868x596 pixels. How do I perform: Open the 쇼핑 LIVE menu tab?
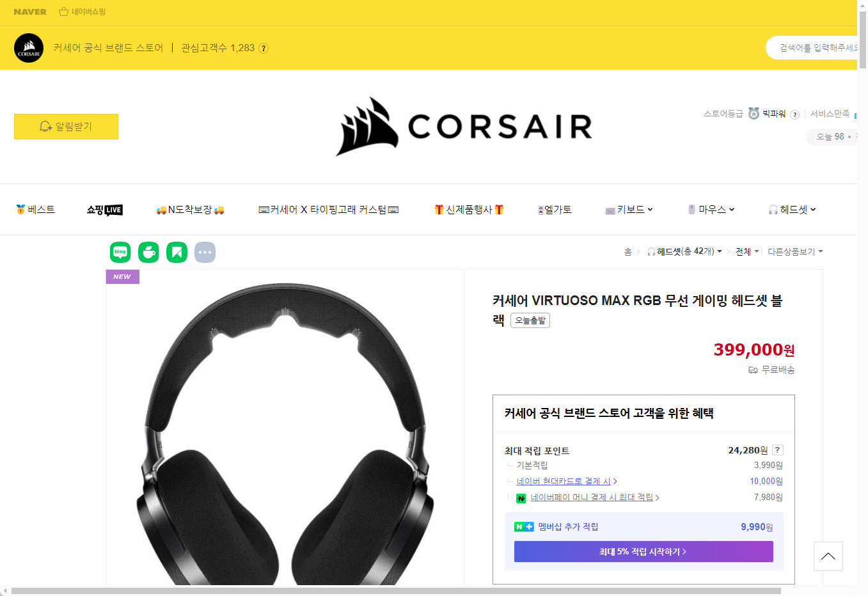click(105, 210)
